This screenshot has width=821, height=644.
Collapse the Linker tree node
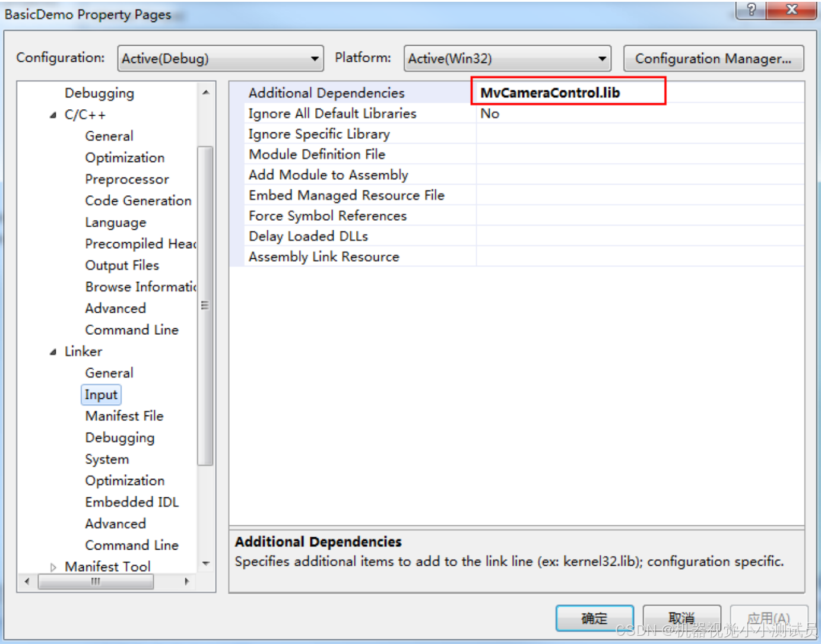(52, 351)
